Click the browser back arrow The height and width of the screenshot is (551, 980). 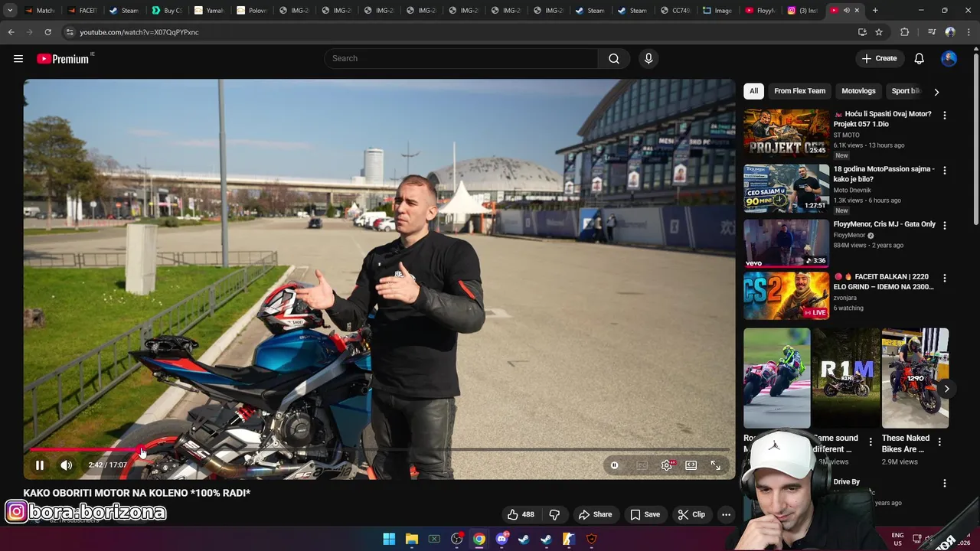tap(11, 32)
